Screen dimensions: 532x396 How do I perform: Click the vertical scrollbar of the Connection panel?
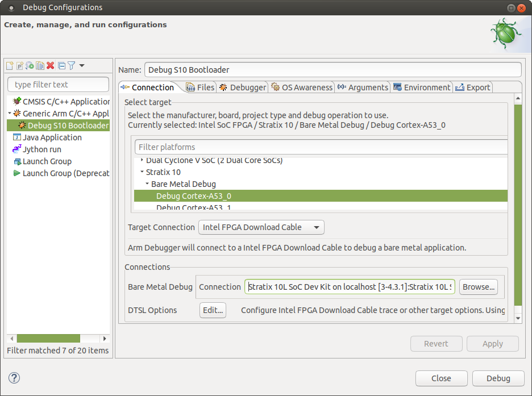click(518, 205)
